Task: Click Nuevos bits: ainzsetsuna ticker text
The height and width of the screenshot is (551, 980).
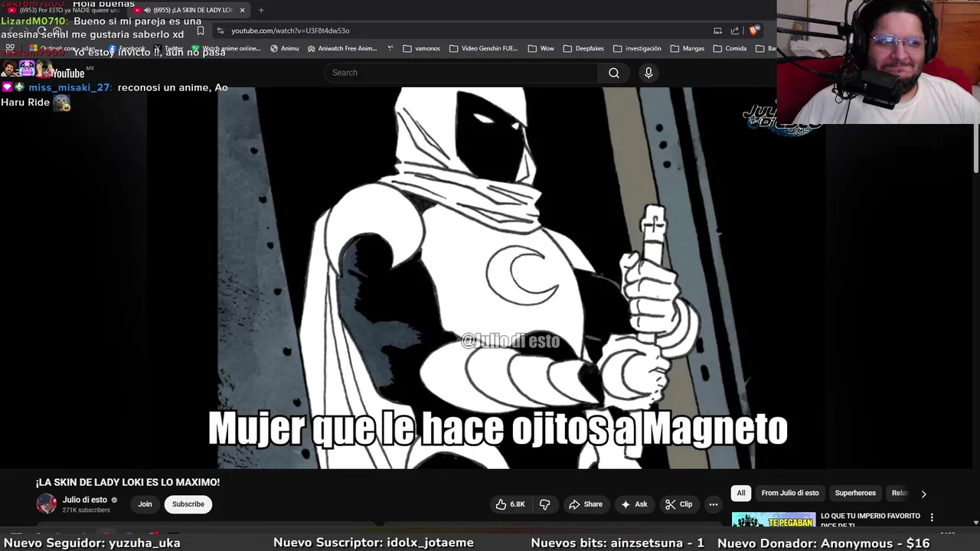Action: [x=617, y=543]
